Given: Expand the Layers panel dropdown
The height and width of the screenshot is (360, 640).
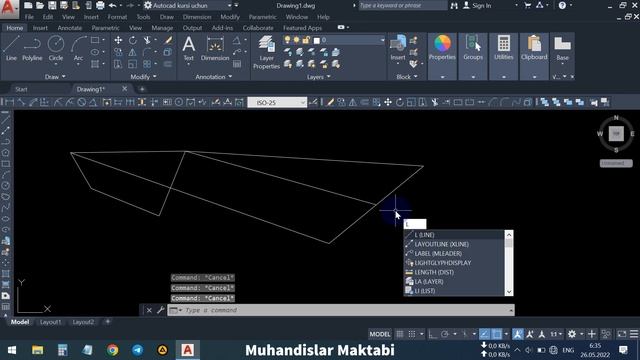Looking at the screenshot, I should coord(318,77).
